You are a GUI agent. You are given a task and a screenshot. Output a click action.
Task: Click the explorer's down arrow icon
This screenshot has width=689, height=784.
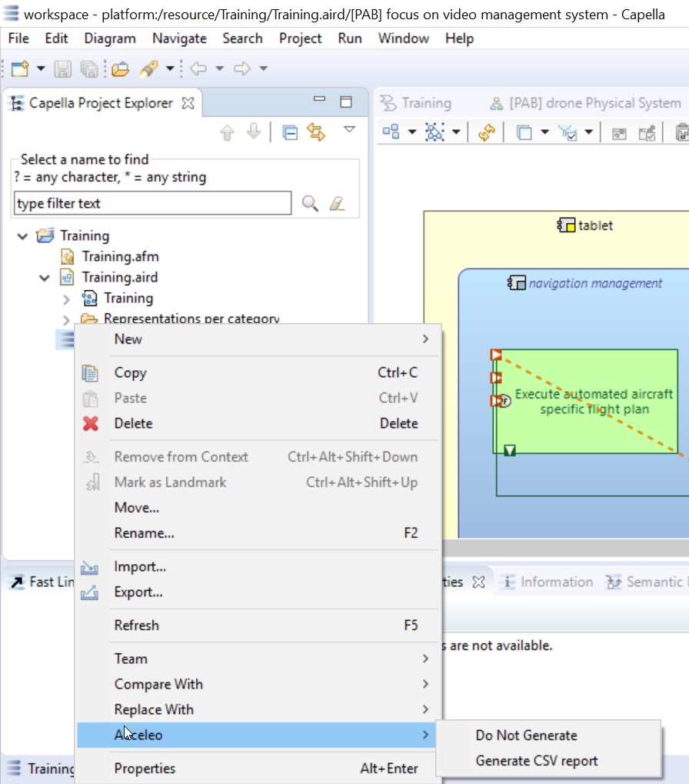[254, 132]
